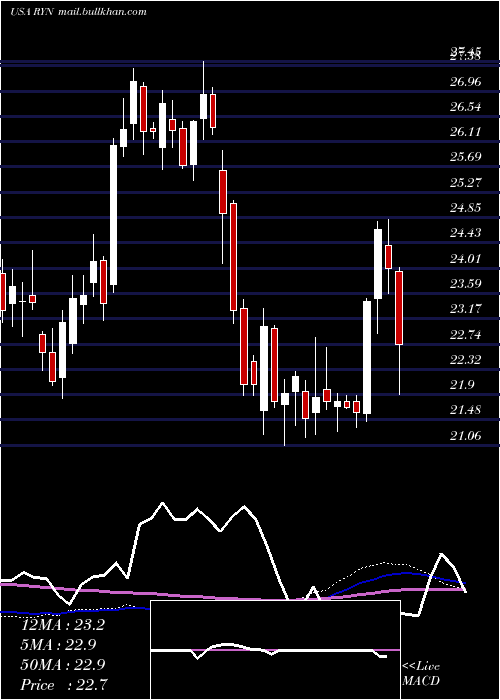The image size is (500, 700).
Task: Click the 24.43 price axis label
Action: (466, 233)
